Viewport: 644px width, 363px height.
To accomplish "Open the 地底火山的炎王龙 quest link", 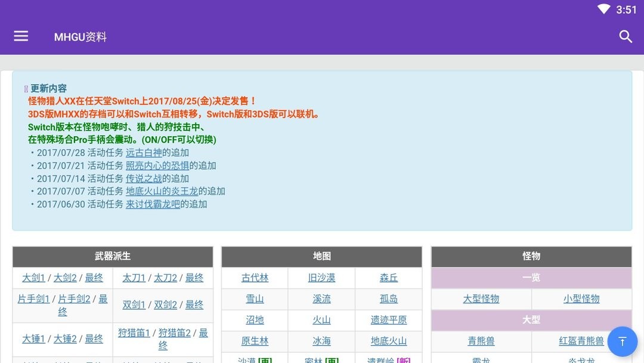I will tap(162, 191).
